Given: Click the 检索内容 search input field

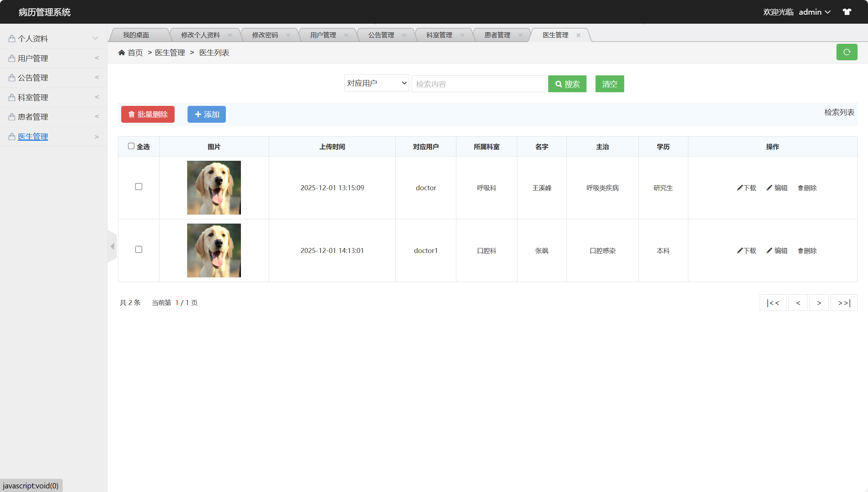Looking at the screenshot, I should [478, 84].
